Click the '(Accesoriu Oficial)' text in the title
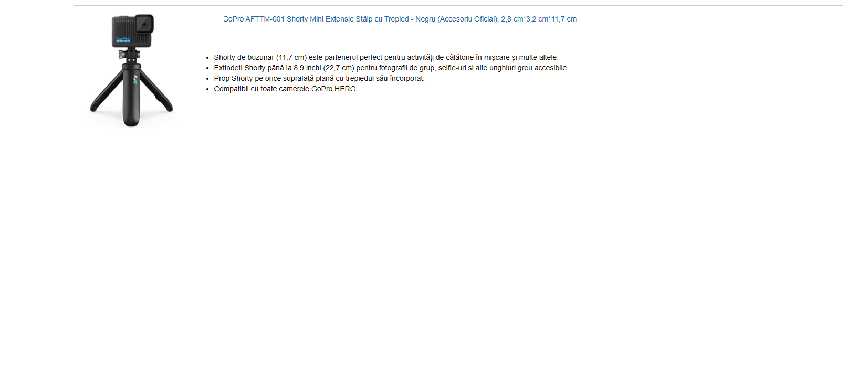The image size is (868, 392). tap(468, 19)
